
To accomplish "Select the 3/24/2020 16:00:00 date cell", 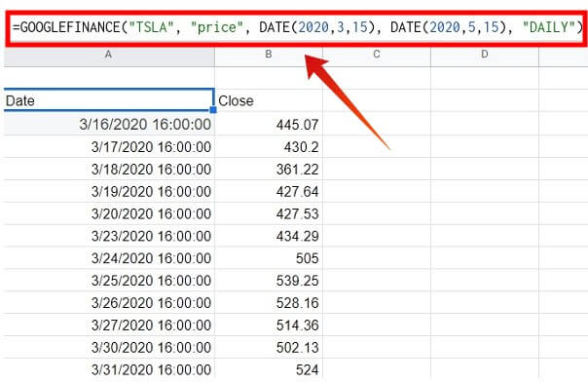I will tap(109, 258).
